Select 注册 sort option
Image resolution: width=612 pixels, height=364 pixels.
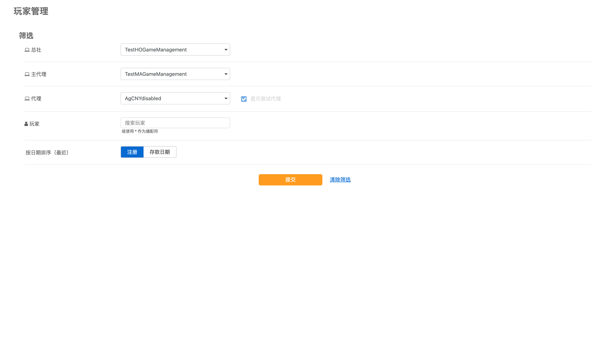point(132,152)
